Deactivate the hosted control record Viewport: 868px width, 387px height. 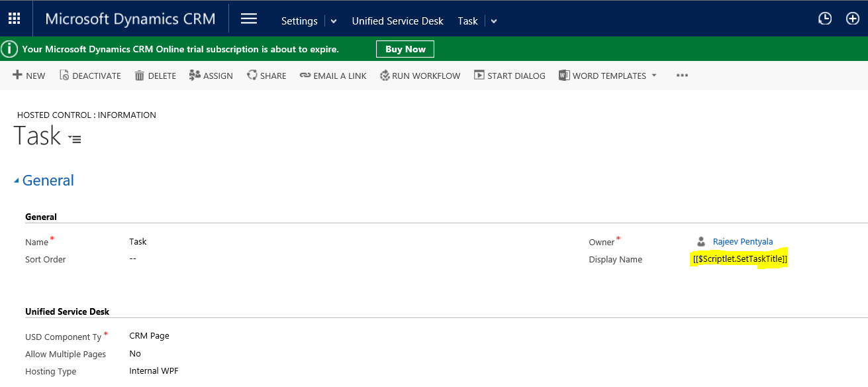[90, 76]
